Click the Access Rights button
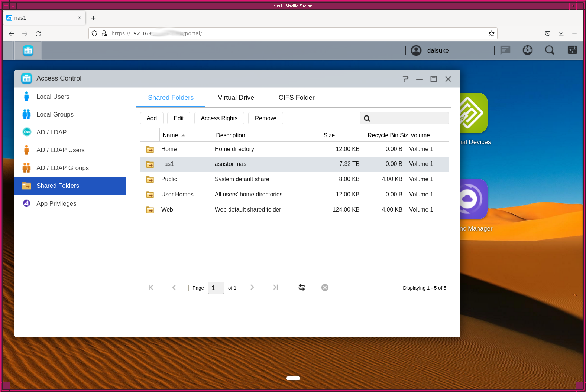Image resolution: width=586 pixels, height=392 pixels. [x=219, y=118]
